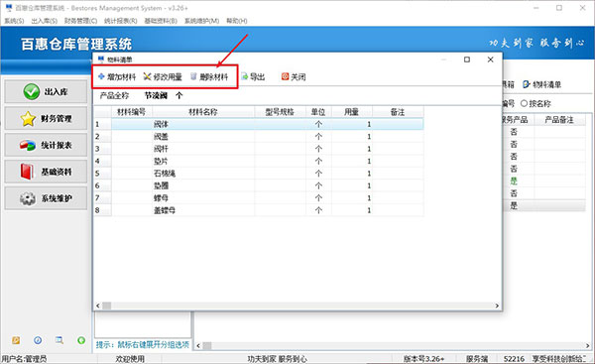Click the 单位 column header
Screen dimensions: 595x364
318,112
